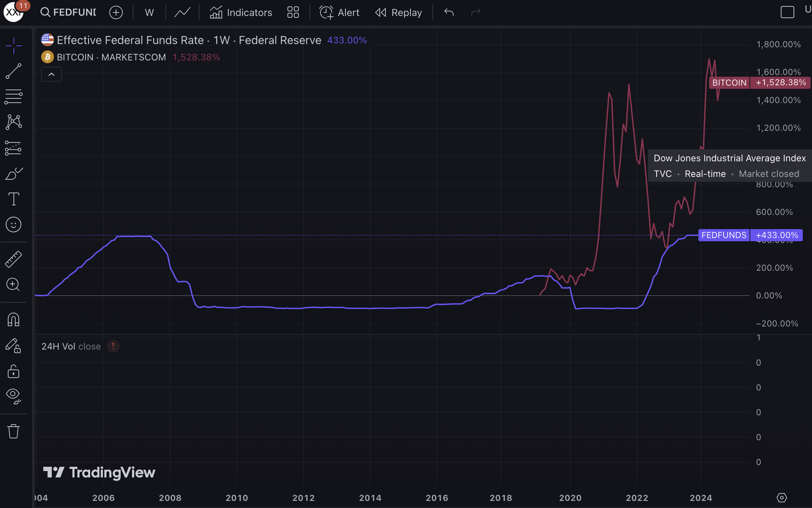Click the trash remove objects icon
The width and height of the screenshot is (812, 508).
click(x=13, y=431)
